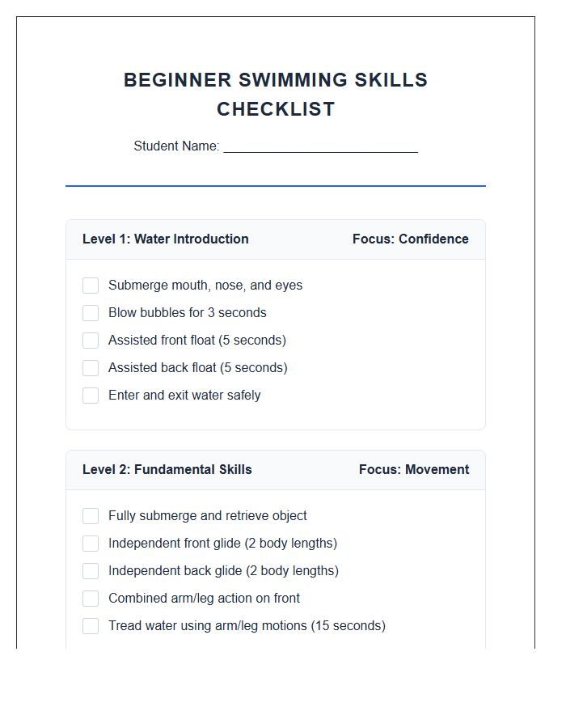Tick 'Tread water using arm/leg motions' box
566x728 pixels.
click(91, 626)
